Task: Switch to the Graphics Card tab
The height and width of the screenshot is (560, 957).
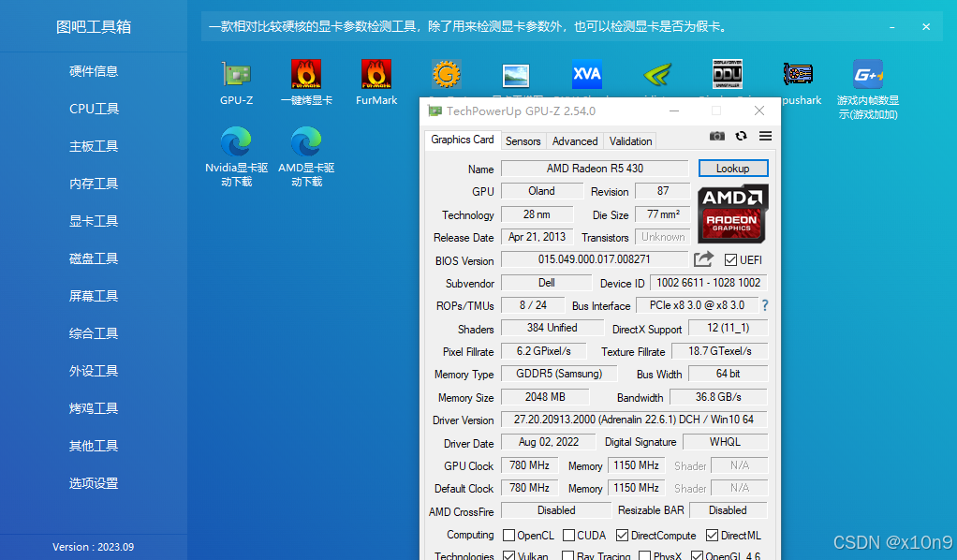Action: pyautogui.click(x=462, y=140)
